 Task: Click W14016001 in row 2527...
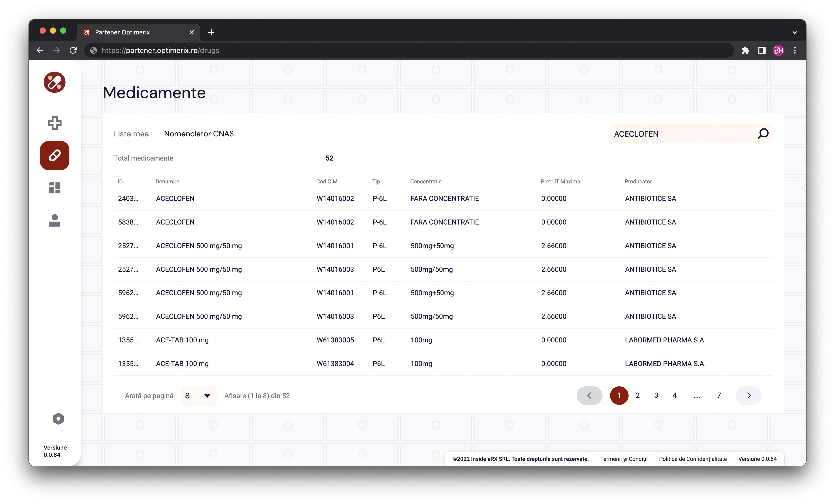tap(335, 246)
